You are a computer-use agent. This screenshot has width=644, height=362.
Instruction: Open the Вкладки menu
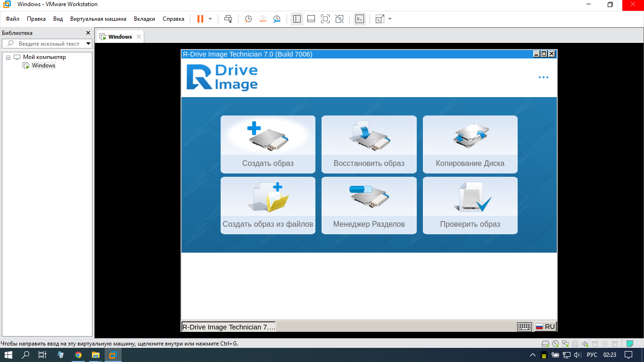click(144, 19)
